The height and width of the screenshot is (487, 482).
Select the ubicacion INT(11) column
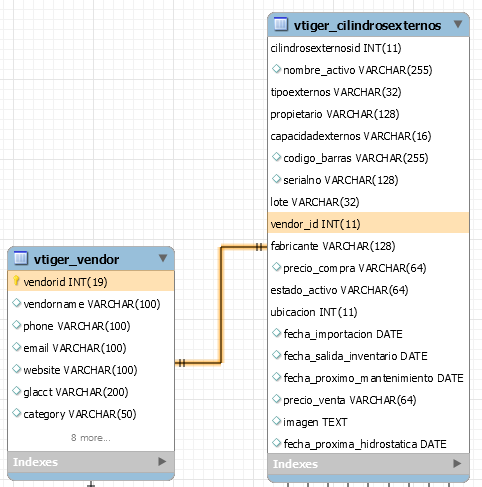click(x=368, y=312)
